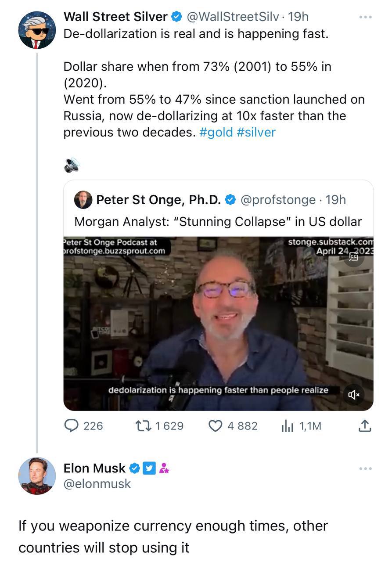Screen dimensions: 392x562
Task: Open Elon Musk's profile picture
Action: pos(37,476)
